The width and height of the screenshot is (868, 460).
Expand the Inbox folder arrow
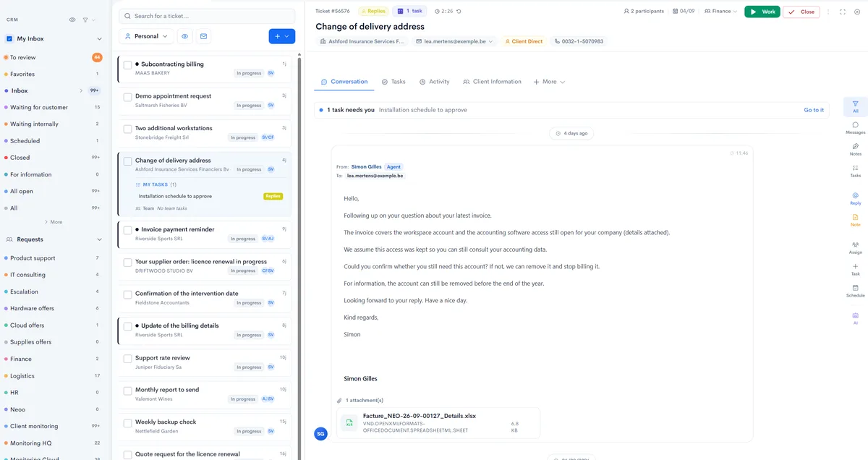pyautogui.click(x=81, y=91)
